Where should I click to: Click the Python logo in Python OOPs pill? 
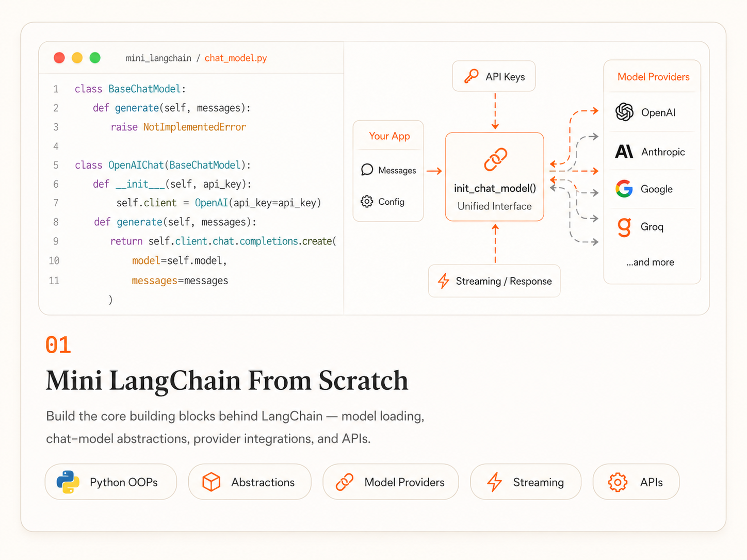click(68, 482)
